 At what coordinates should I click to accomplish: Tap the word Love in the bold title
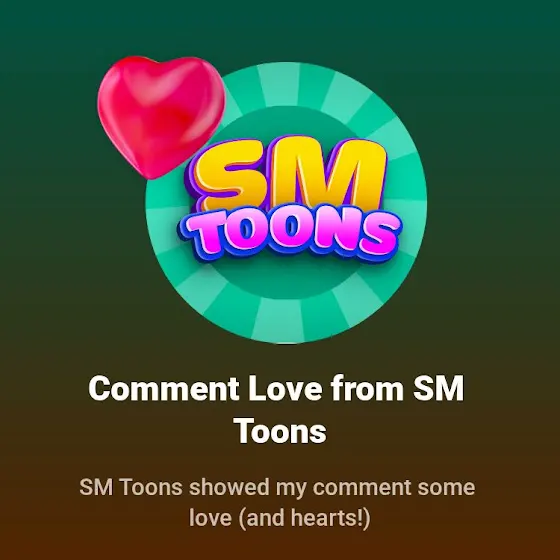[x=285, y=388]
